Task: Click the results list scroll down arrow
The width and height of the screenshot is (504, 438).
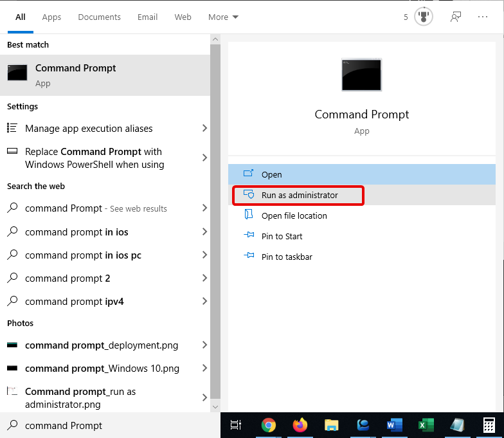Action: [x=215, y=407]
